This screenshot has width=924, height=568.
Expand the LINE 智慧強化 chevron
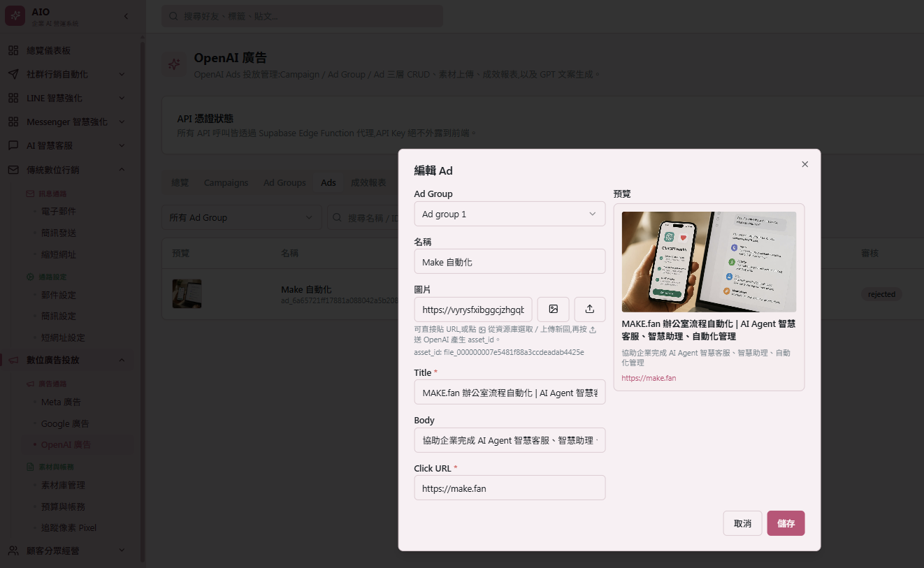tap(122, 98)
